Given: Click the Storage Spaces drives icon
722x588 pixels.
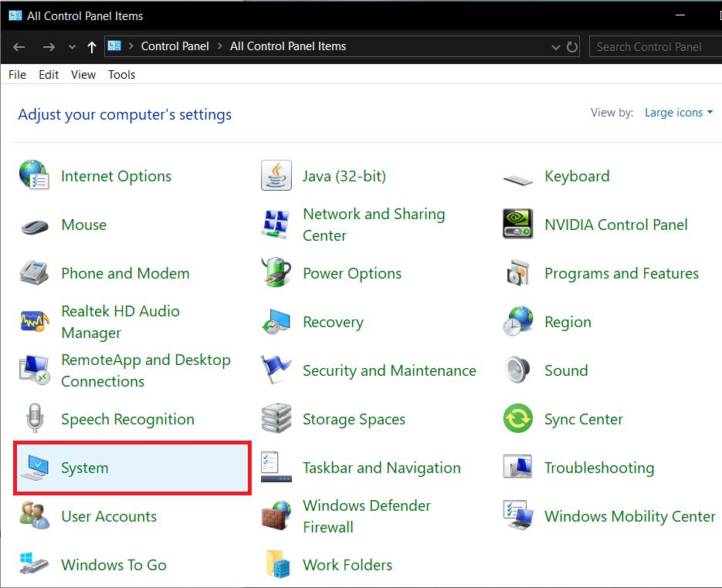Looking at the screenshot, I should pyautogui.click(x=276, y=418).
